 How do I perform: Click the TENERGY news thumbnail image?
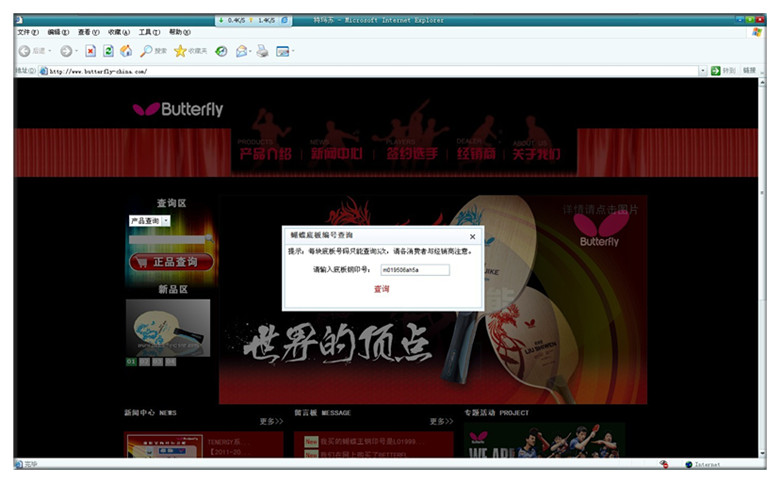coord(164,446)
